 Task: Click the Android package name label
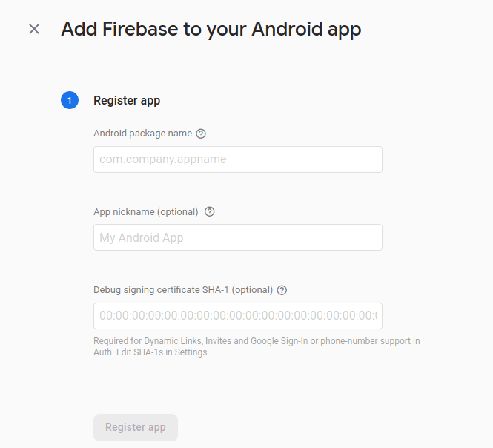click(x=142, y=134)
